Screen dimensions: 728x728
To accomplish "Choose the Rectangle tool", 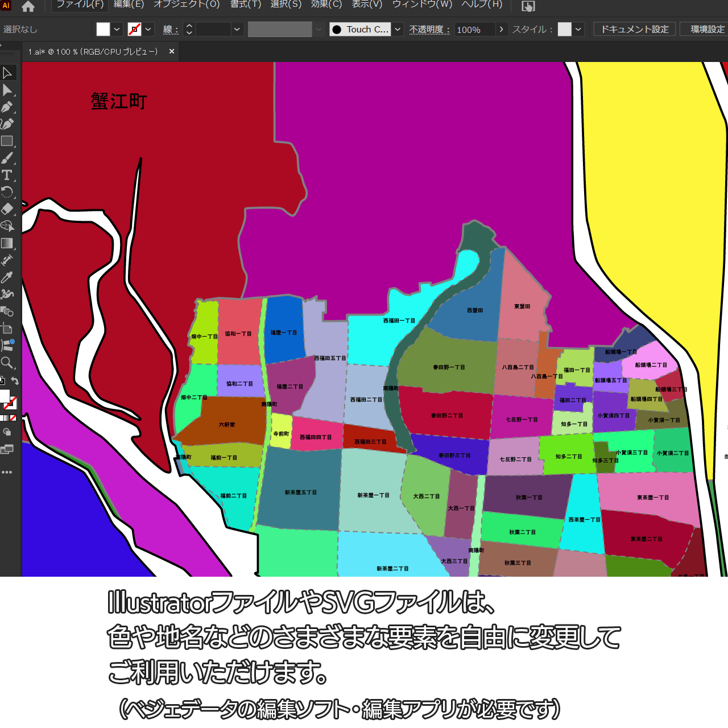I will (x=7, y=141).
